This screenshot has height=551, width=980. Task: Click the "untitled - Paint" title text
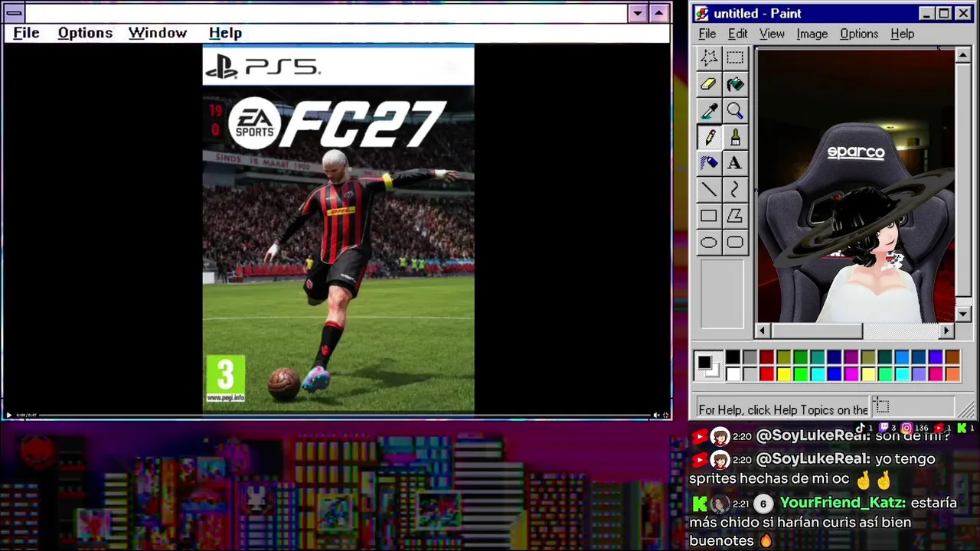point(757,14)
